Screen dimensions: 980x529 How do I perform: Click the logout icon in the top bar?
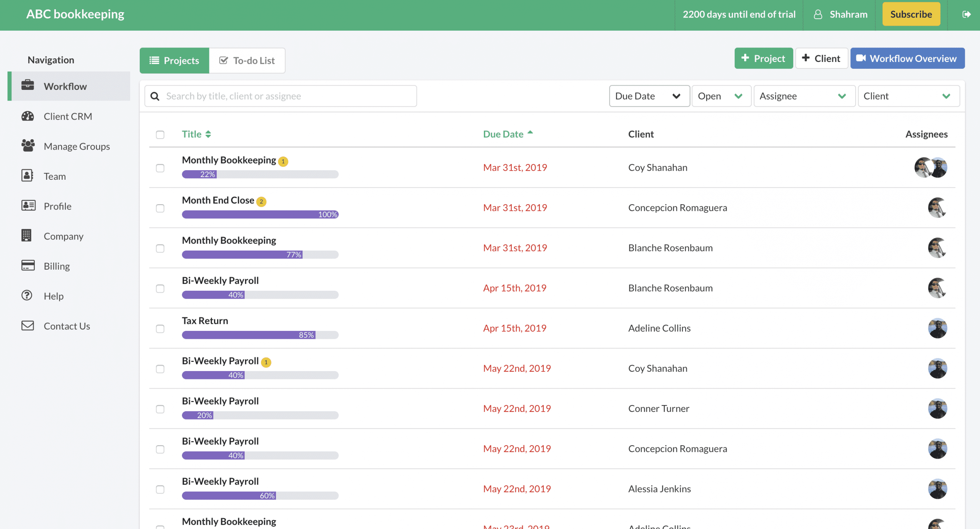pyautogui.click(x=966, y=14)
